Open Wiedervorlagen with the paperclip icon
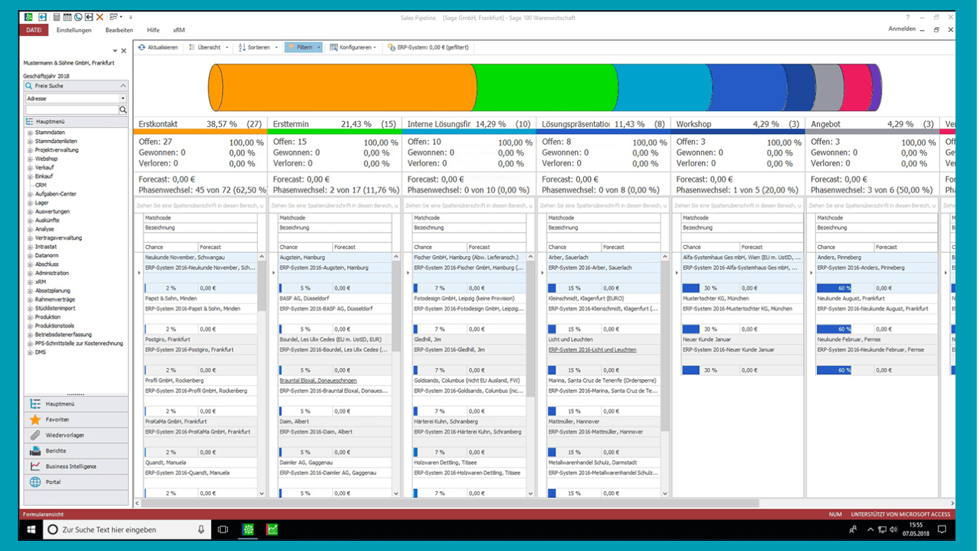The image size is (980, 551). click(35, 435)
